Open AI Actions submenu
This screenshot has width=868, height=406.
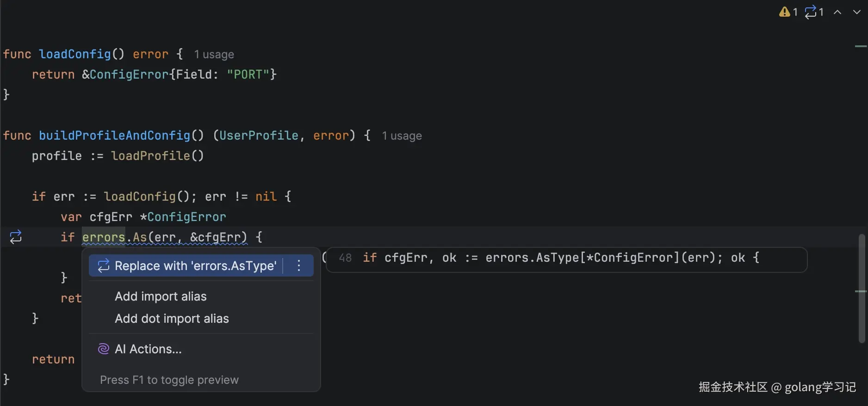coord(201,349)
